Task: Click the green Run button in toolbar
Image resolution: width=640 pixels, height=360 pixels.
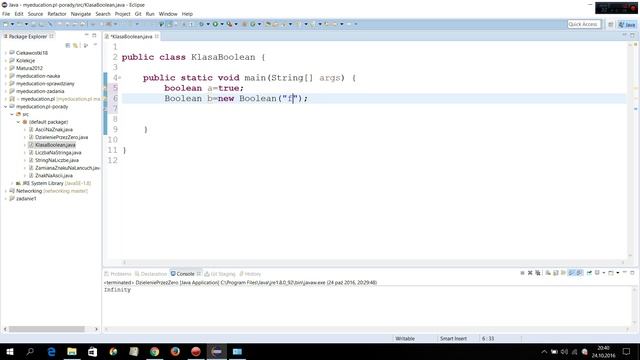Action: pyautogui.click(x=215, y=24)
